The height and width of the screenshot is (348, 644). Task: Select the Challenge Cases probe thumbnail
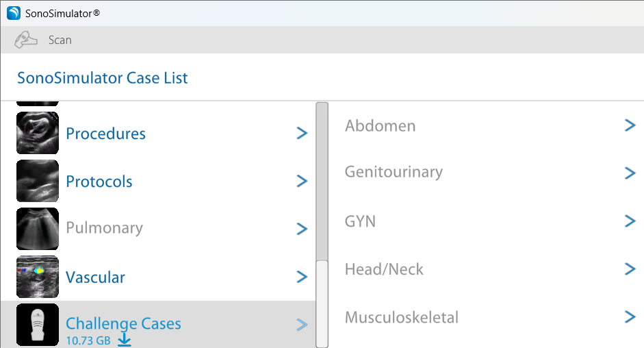(x=38, y=324)
